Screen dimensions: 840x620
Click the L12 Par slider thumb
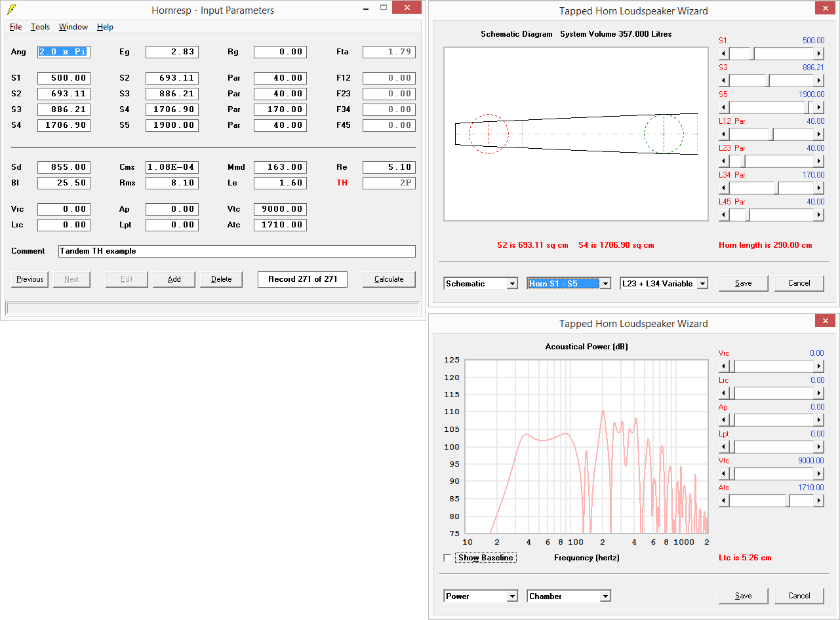770,134
